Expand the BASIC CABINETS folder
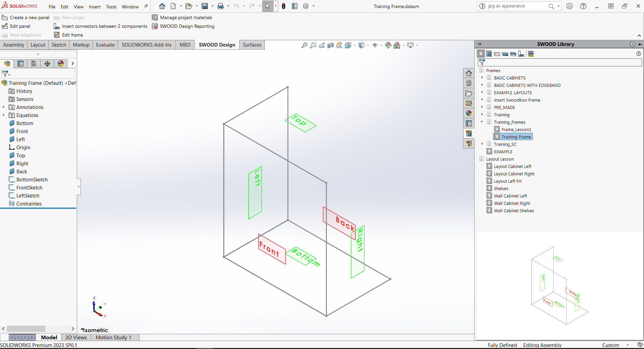 (x=482, y=78)
